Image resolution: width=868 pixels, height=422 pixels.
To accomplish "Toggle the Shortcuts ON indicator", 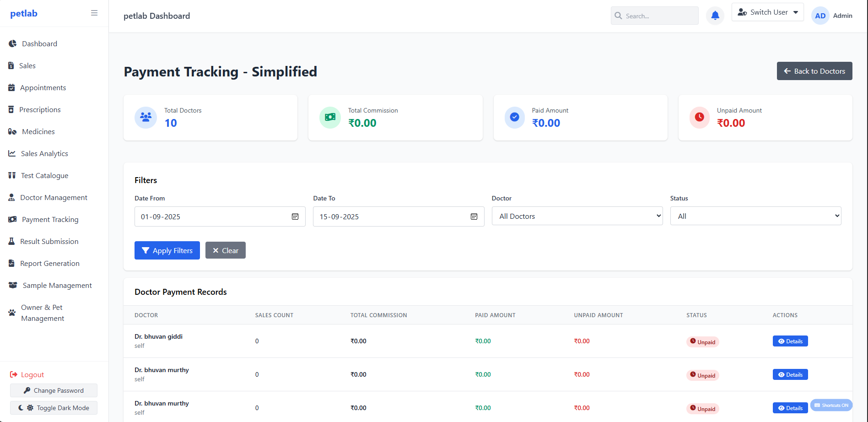I will 831,405.
